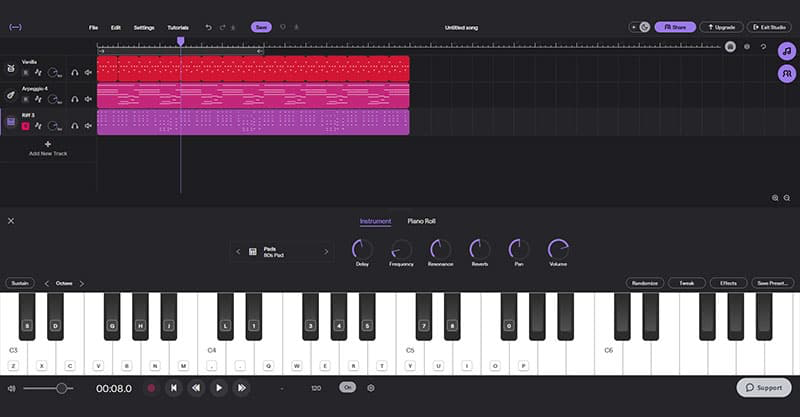Screen dimensions: 800x417
Task: Mute the Vanilla track
Action: 88,72
